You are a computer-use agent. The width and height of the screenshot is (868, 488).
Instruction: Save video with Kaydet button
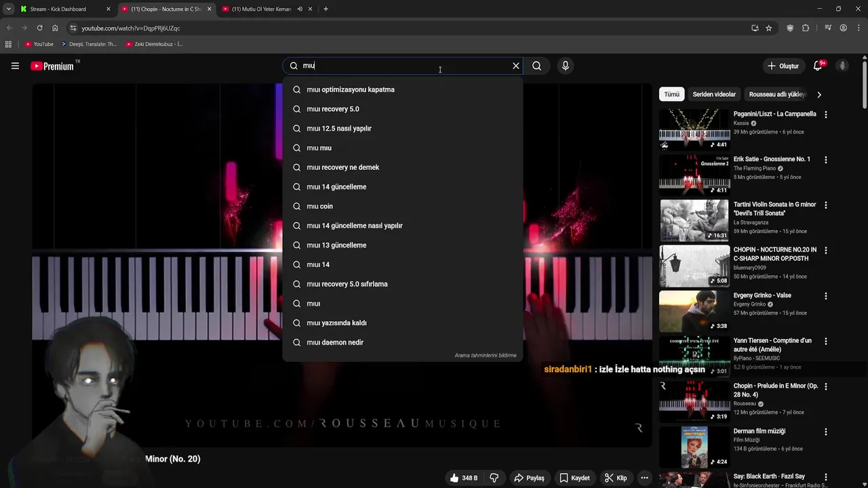(x=574, y=478)
